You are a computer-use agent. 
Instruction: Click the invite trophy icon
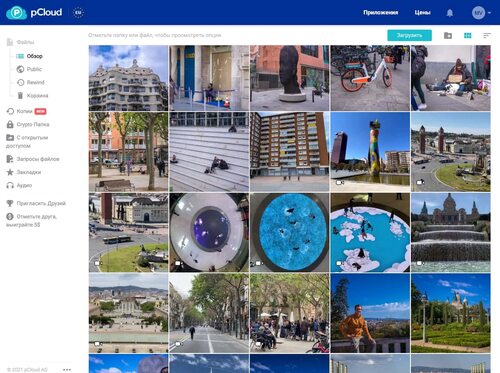point(10,203)
